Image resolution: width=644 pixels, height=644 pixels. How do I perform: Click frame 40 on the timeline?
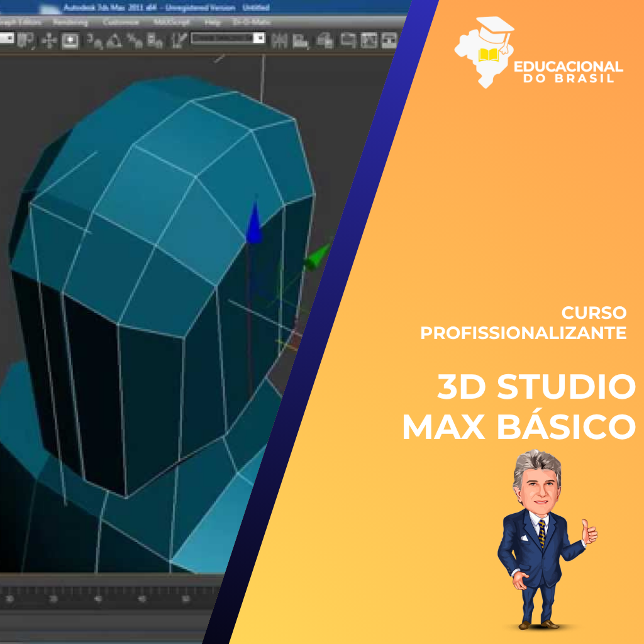coord(97,599)
